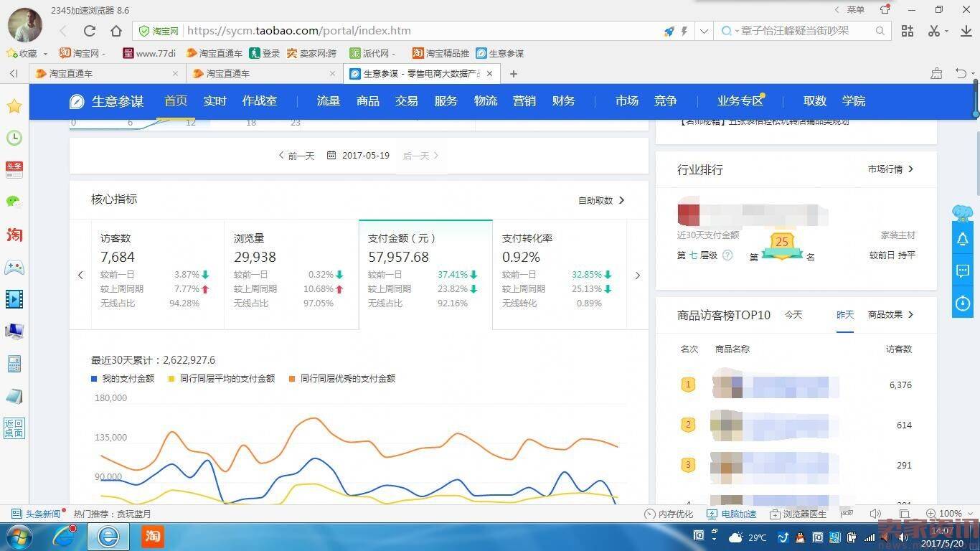Close the 生意参谋 browser tab
Image resolution: width=980 pixels, height=551 pixels.
(x=490, y=73)
